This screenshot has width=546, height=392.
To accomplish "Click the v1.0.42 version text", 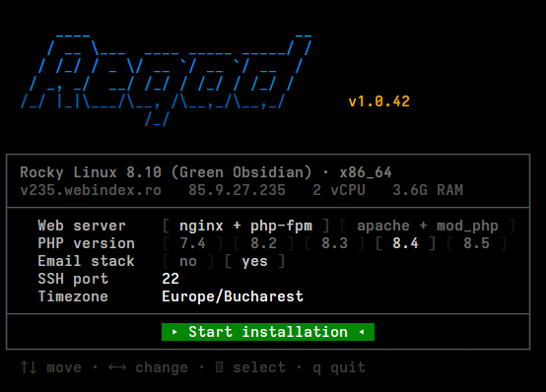I will point(379,101).
